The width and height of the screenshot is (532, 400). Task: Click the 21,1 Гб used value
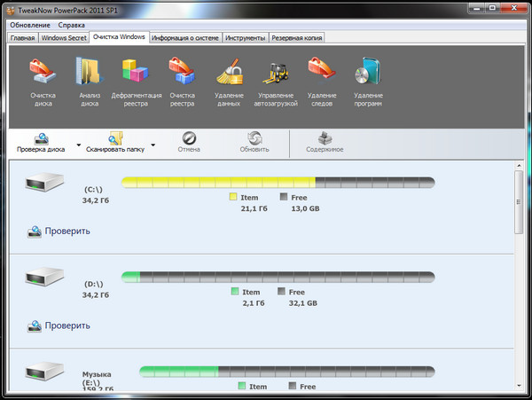(254, 208)
